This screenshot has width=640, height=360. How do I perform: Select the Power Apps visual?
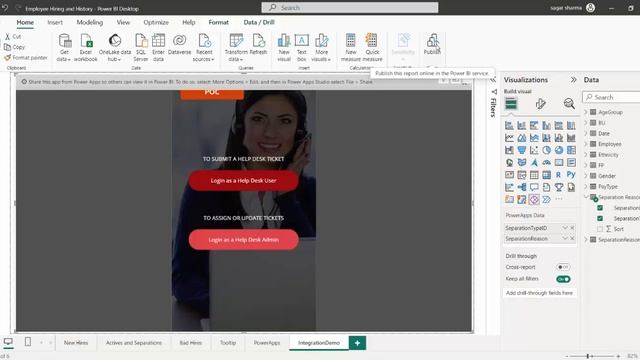[x=534, y=200]
